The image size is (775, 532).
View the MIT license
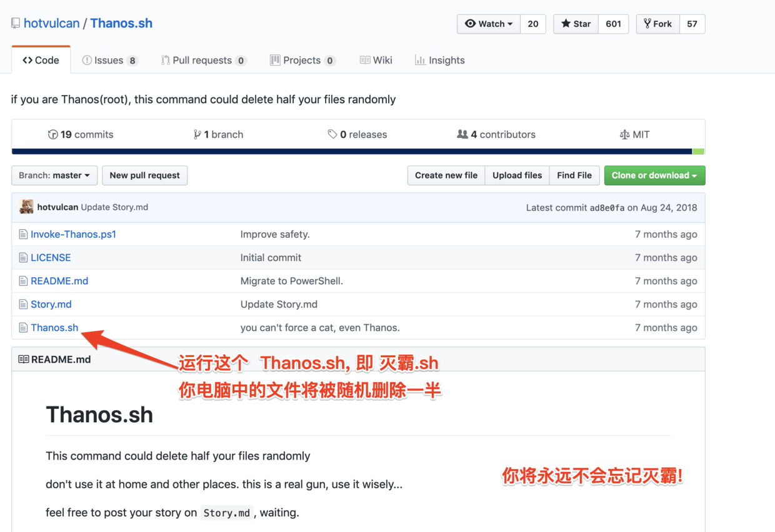pyautogui.click(x=634, y=134)
